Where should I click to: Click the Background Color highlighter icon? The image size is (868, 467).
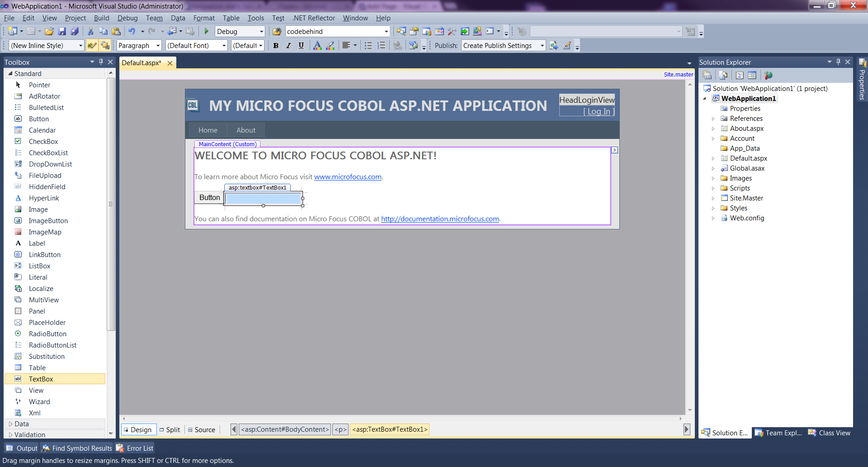click(x=330, y=45)
